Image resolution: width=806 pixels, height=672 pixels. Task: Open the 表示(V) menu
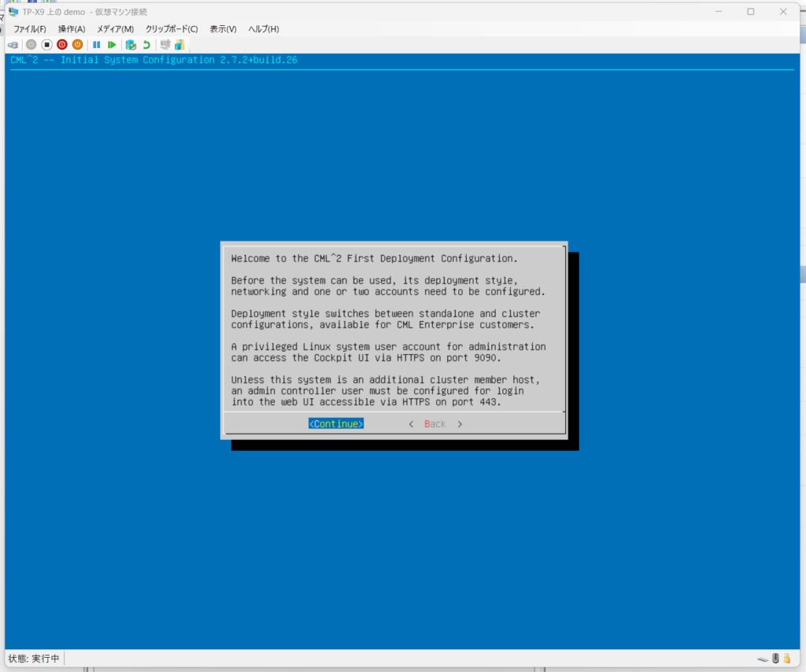coord(223,29)
